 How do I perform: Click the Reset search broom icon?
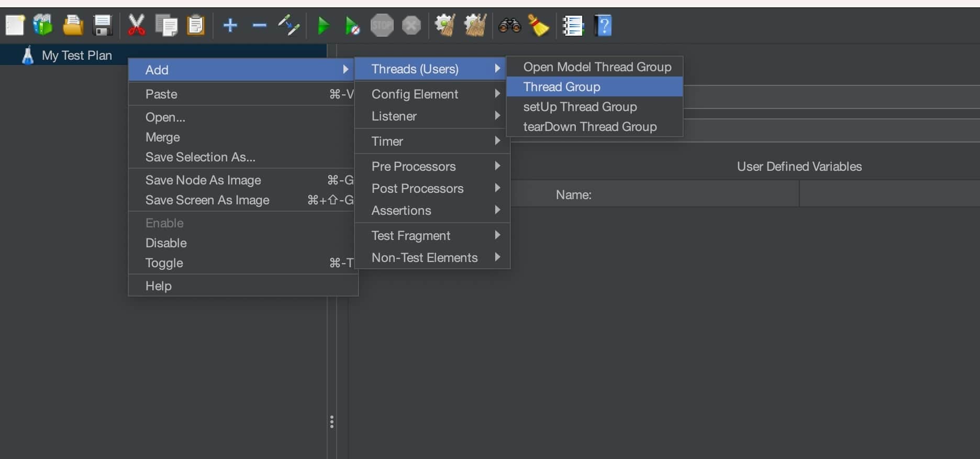coord(539,25)
